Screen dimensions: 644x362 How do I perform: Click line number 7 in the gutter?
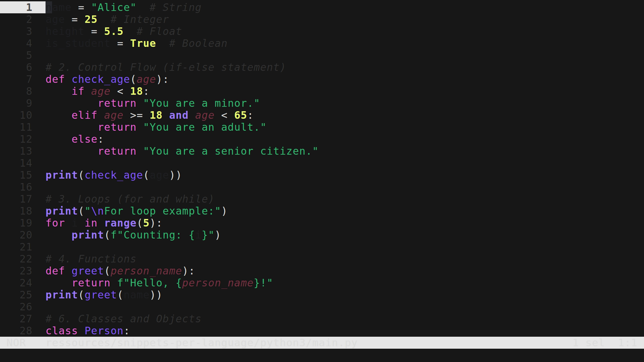[29, 79]
